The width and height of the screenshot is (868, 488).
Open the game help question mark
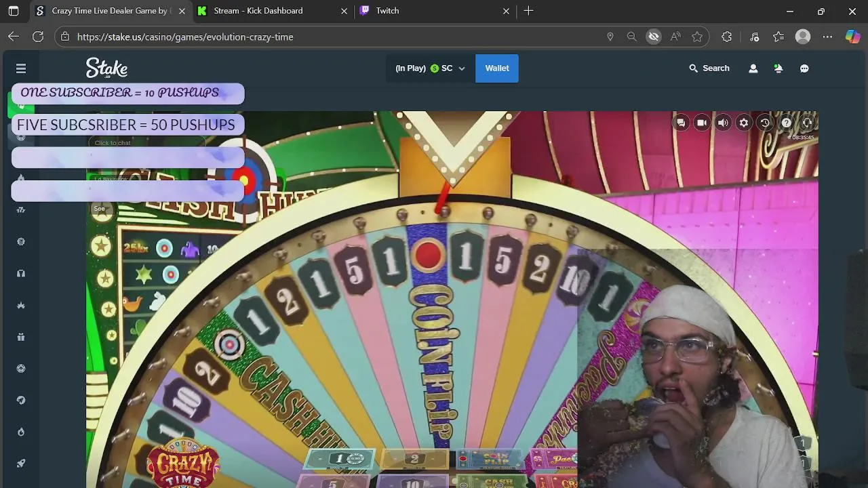click(x=786, y=123)
